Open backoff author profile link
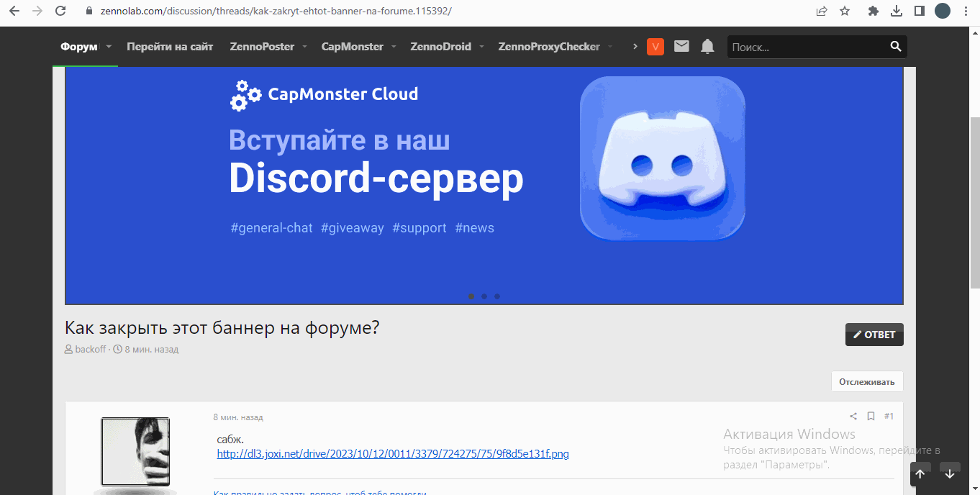980x495 pixels. tap(90, 350)
